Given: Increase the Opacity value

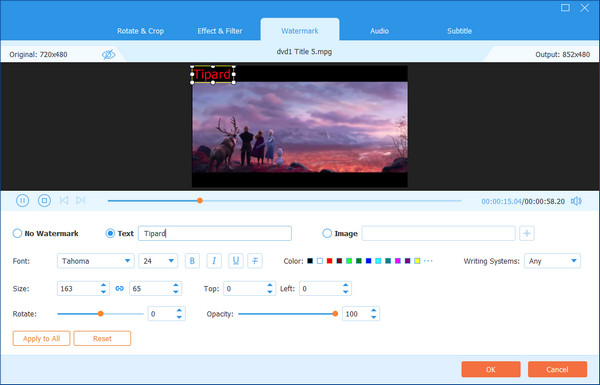Looking at the screenshot, I should [373, 310].
